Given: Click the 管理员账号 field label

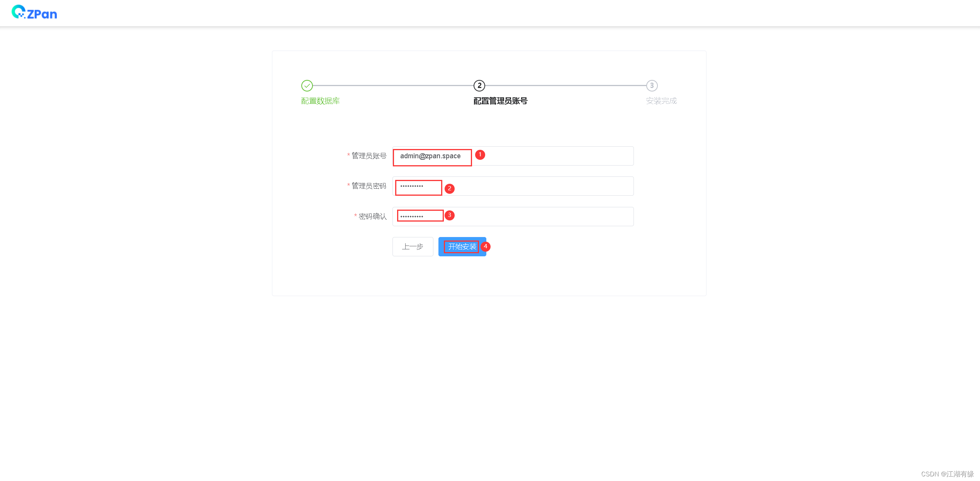Looking at the screenshot, I should click(x=369, y=156).
